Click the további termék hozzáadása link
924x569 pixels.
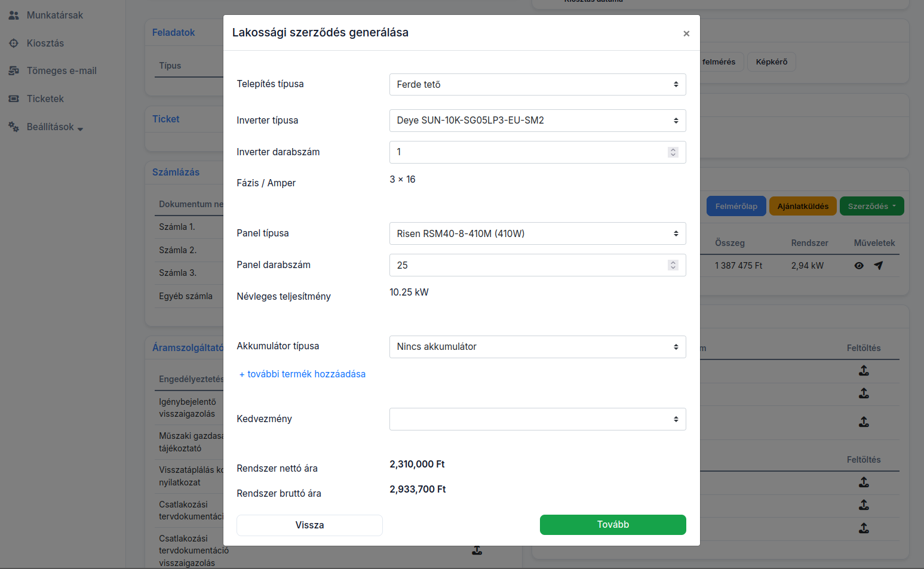(x=302, y=374)
